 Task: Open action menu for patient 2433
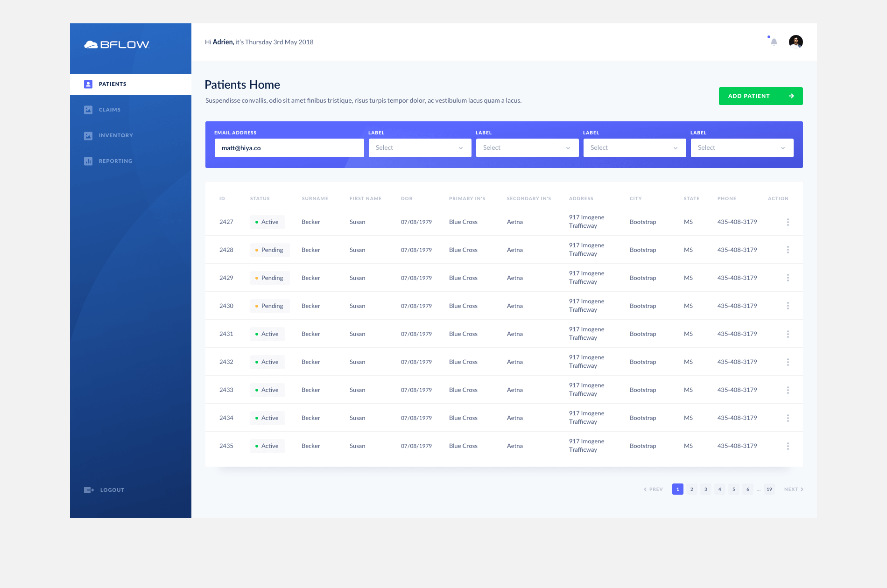click(788, 390)
